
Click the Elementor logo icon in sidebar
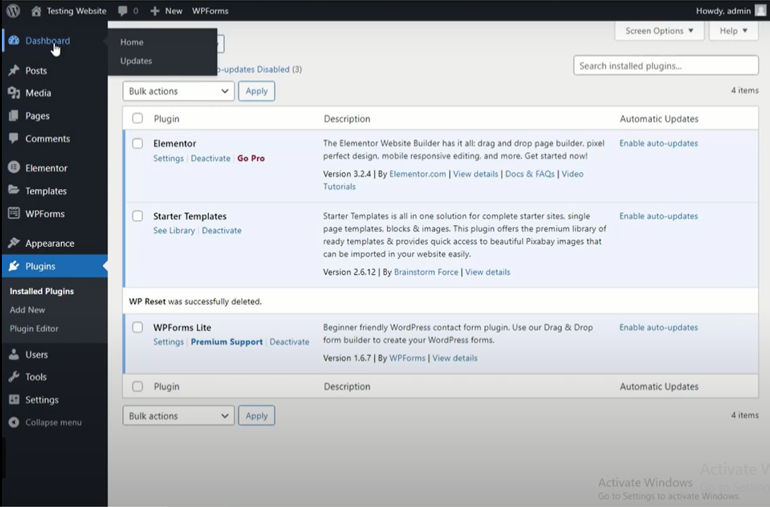click(x=14, y=168)
